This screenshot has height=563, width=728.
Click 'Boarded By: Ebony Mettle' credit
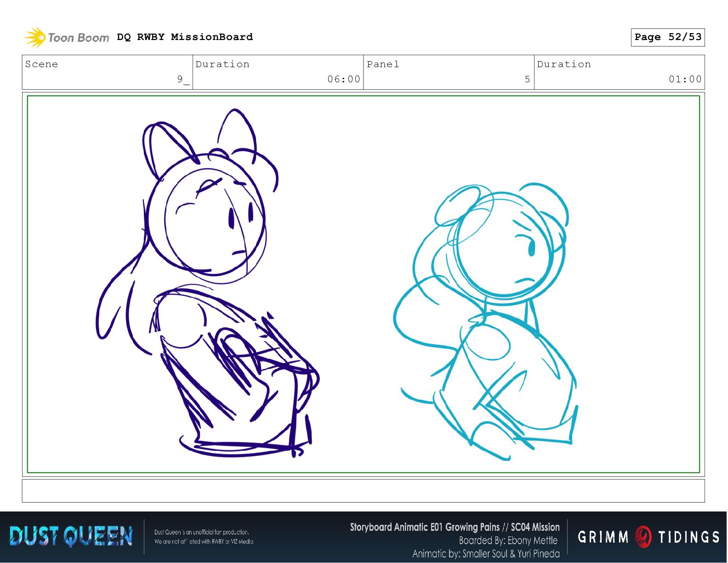pos(508,540)
